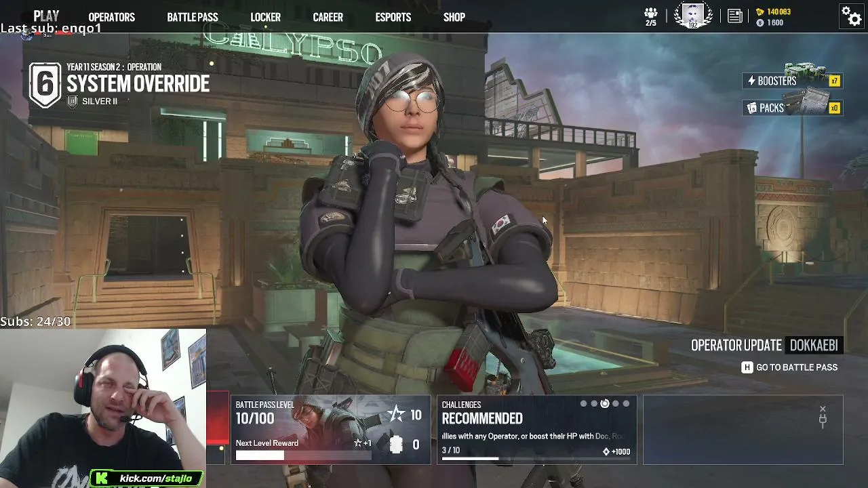The image size is (868, 488).
Task: Click the renown diamond icon by +1000
Action: tap(606, 451)
